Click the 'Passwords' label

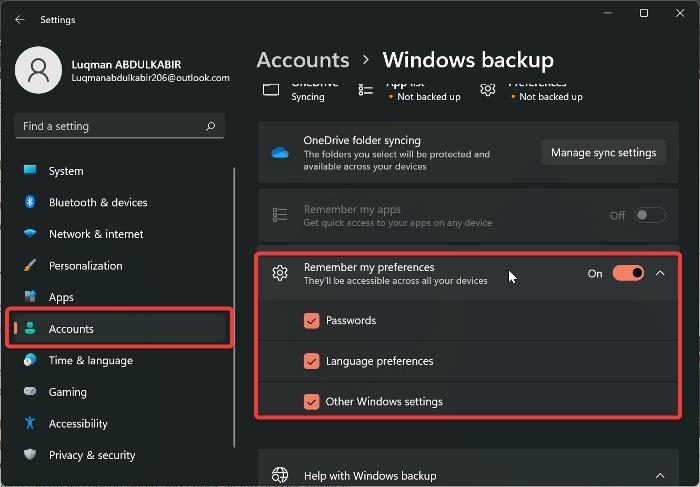pos(351,321)
